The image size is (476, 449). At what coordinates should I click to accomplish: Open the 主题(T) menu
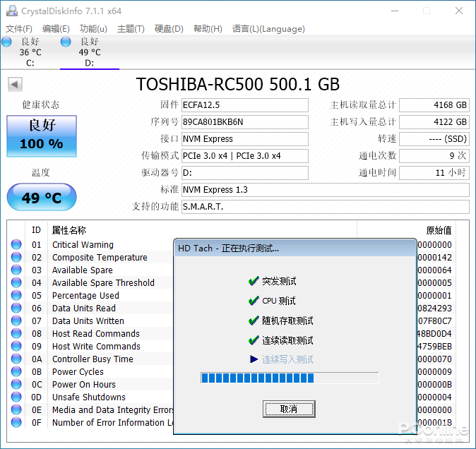click(131, 29)
